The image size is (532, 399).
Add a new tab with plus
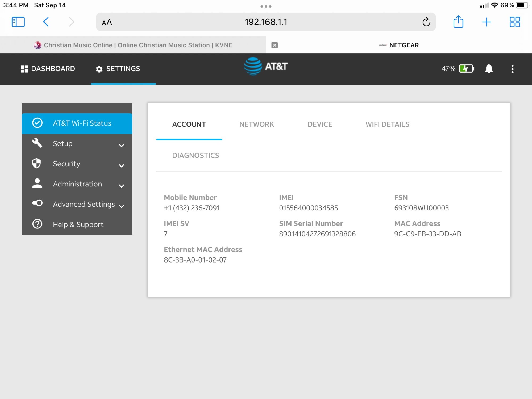486,22
